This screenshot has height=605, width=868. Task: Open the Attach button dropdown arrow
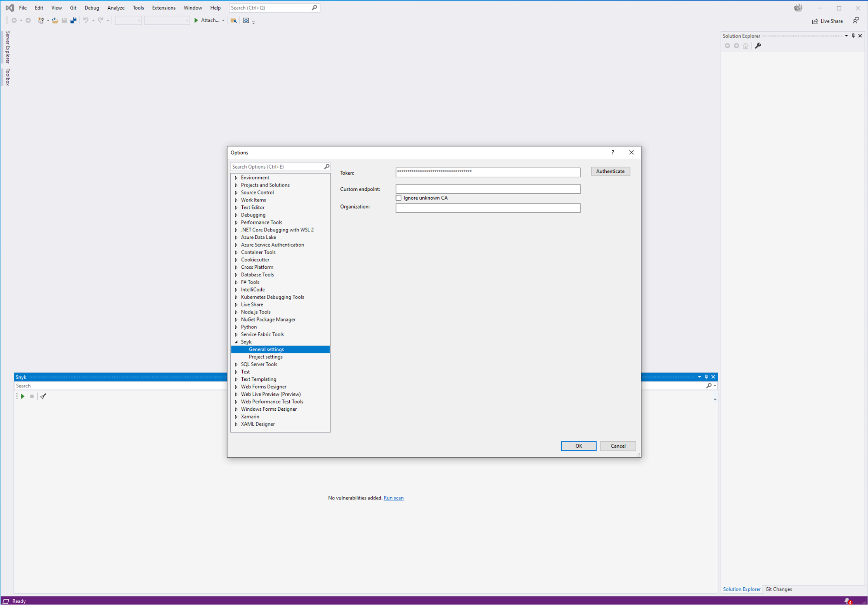coord(223,20)
